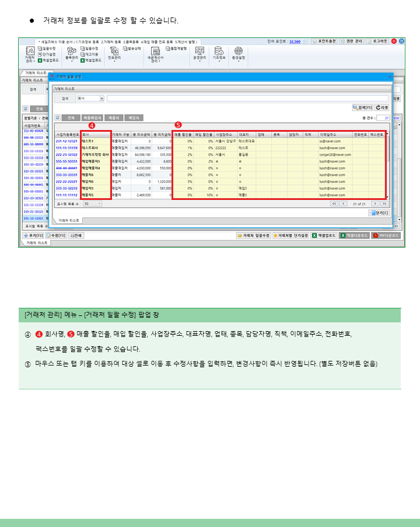
Task: Click the 수정[F3] button
Action: pyautogui.click(x=56, y=236)
